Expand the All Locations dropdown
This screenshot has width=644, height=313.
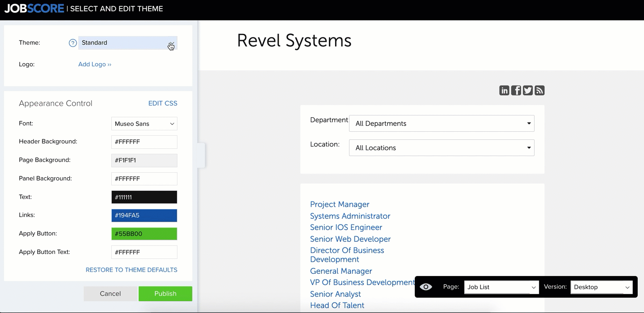(x=442, y=148)
